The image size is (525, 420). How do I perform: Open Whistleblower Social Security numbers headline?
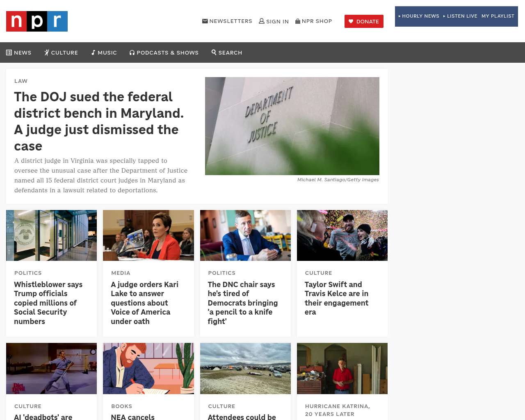48,303
